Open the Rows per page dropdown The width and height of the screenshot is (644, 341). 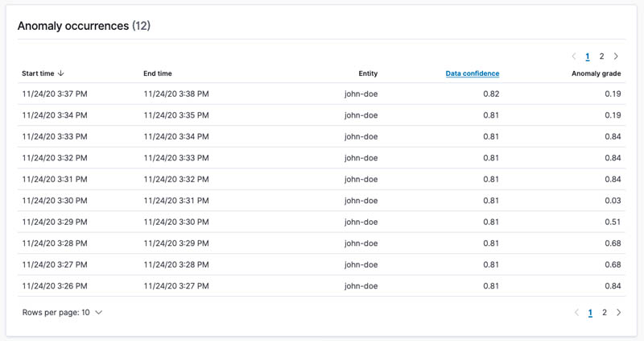[63, 313]
